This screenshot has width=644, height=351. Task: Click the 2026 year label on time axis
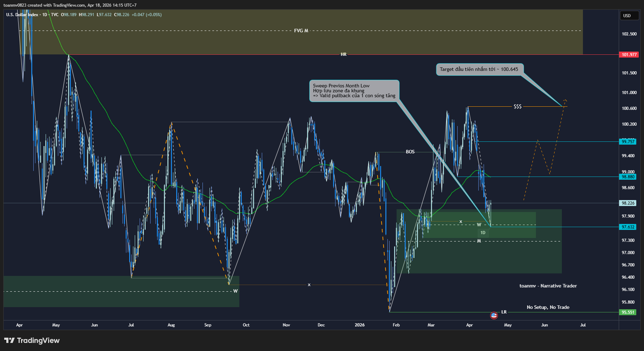click(360, 325)
